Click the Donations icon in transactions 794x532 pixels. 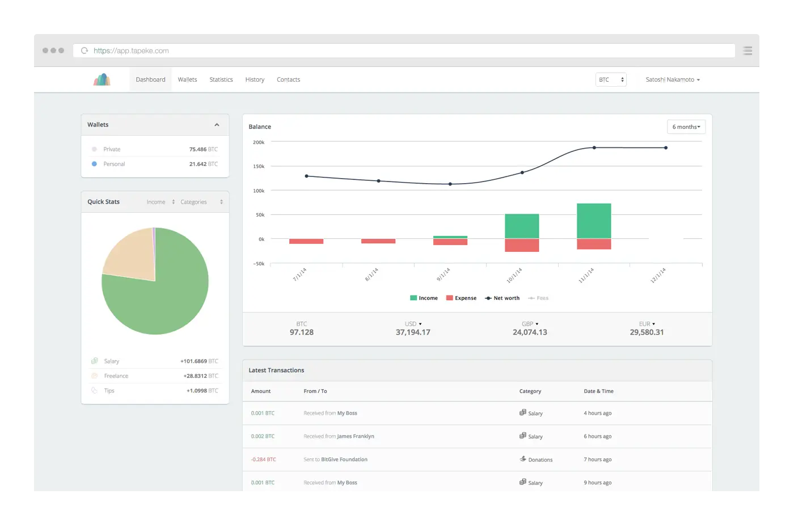[x=523, y=459]
